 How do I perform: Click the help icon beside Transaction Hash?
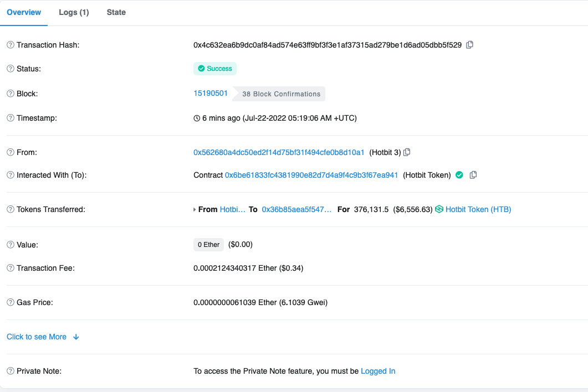tap(11, 45)
